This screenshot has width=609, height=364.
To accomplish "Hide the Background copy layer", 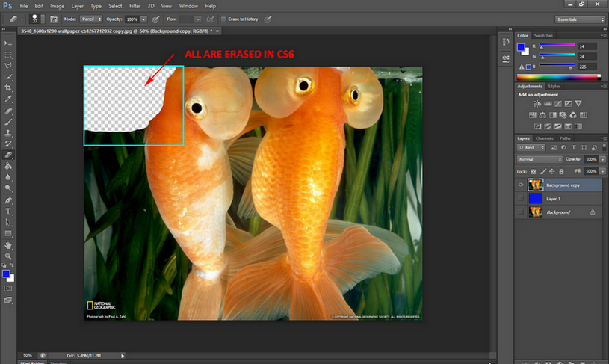I will point(521,185).
